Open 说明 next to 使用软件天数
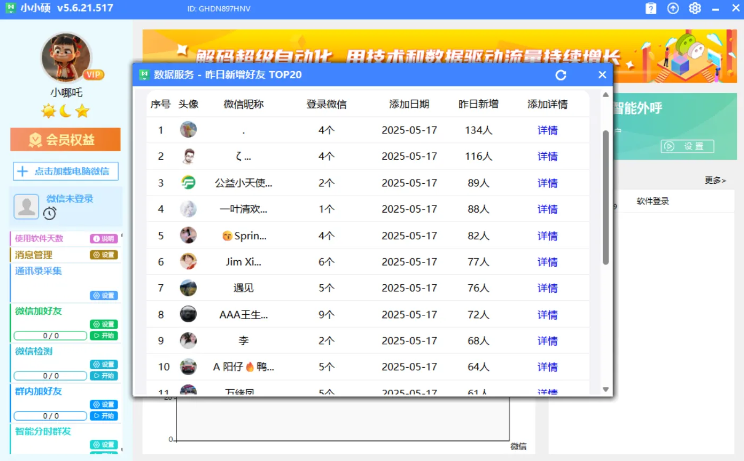Screen dimensions: 744x461 (103, 239)
